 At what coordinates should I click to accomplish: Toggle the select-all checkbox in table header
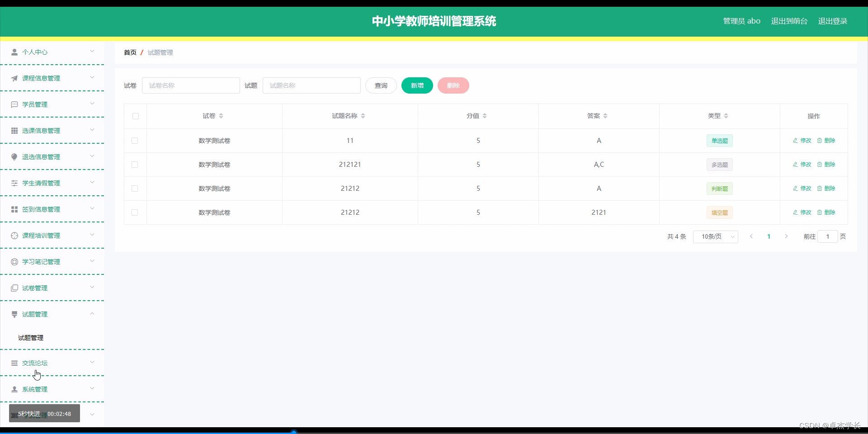tap(136, 116)
